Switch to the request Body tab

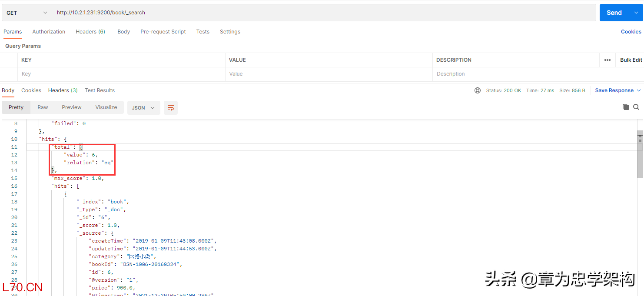point(124,32)
